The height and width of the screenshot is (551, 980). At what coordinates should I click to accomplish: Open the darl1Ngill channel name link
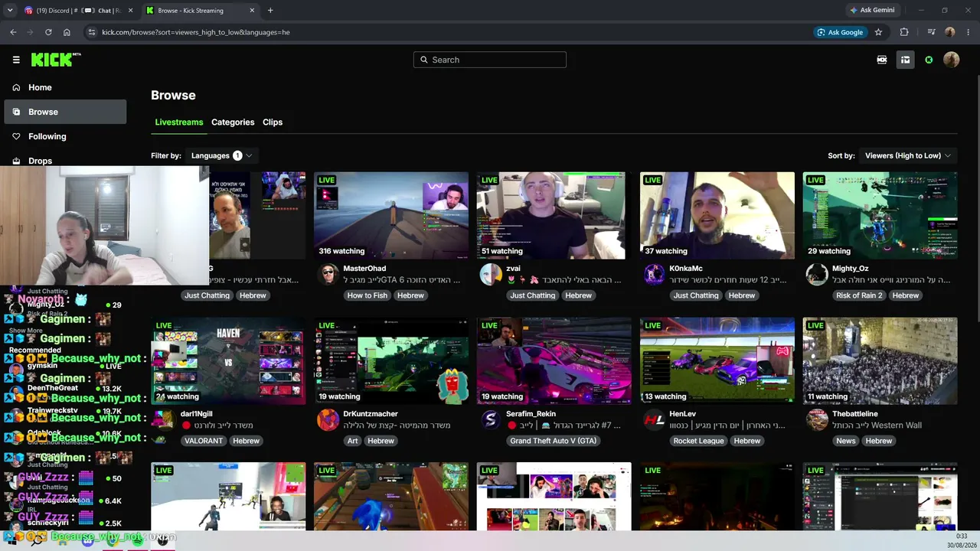coord(197,414)
